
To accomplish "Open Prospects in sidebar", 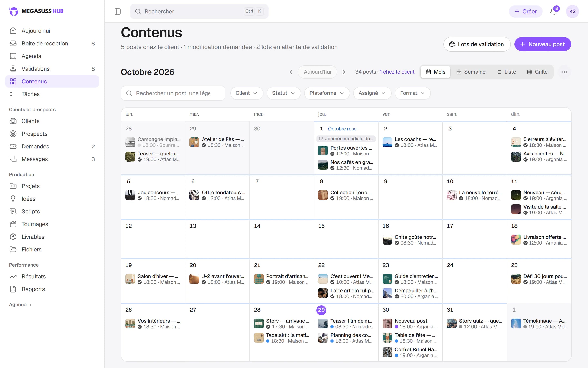I will [x=52, y=134].
